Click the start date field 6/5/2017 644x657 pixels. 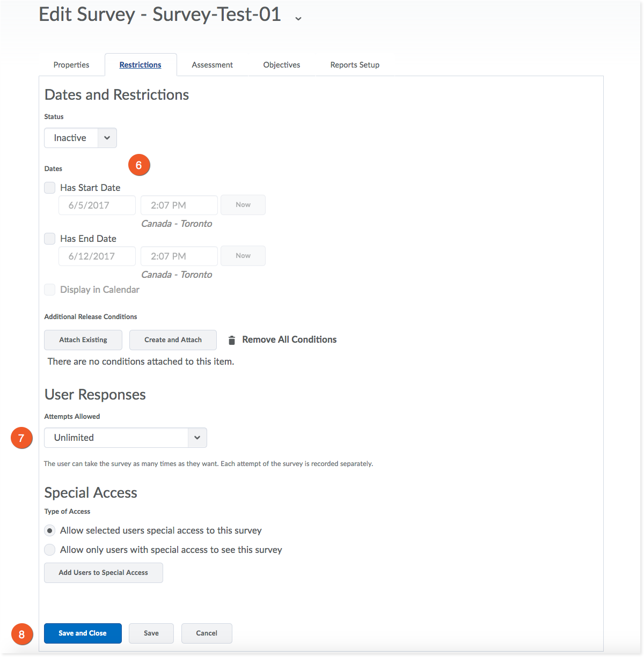[x=97, y=205]
